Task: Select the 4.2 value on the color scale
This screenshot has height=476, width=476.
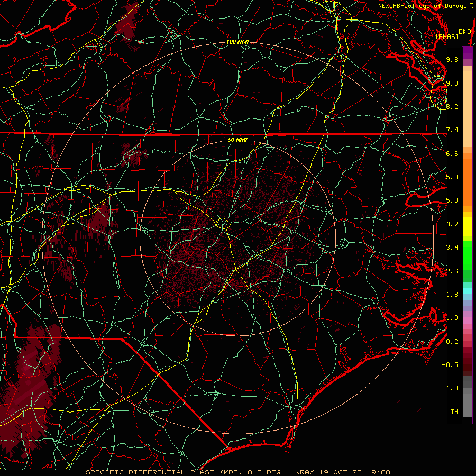Action: point(452,224)
